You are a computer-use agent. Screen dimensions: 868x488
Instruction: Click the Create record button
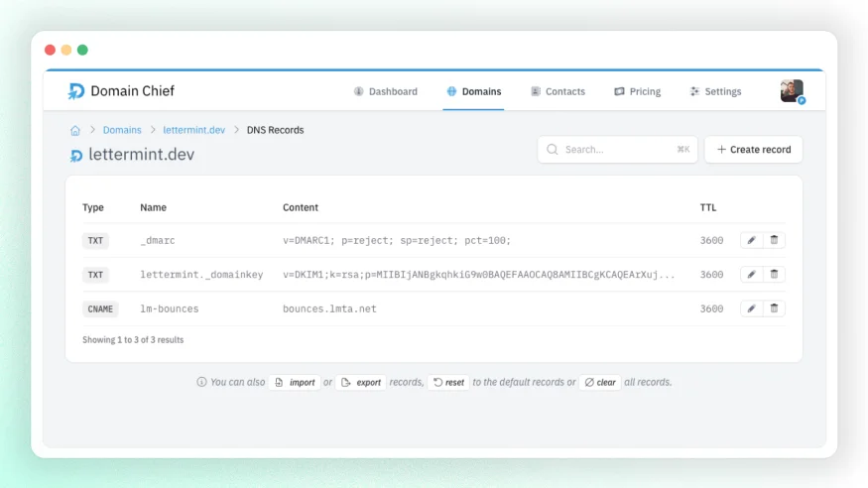(x=753, y=150)
